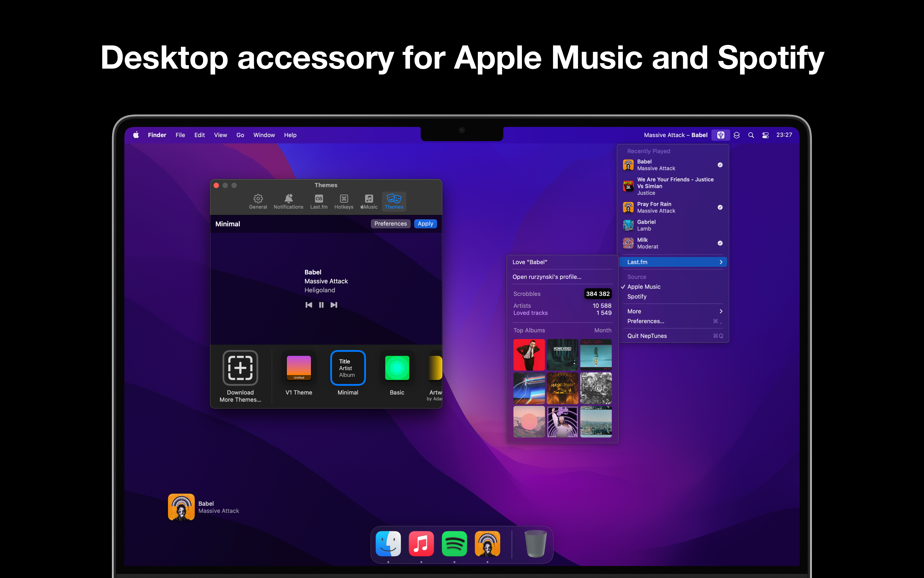924x578 pixels.
Task: Expand the Last.fm submenu
Action: pyautogui.click(x=673, y=262)
